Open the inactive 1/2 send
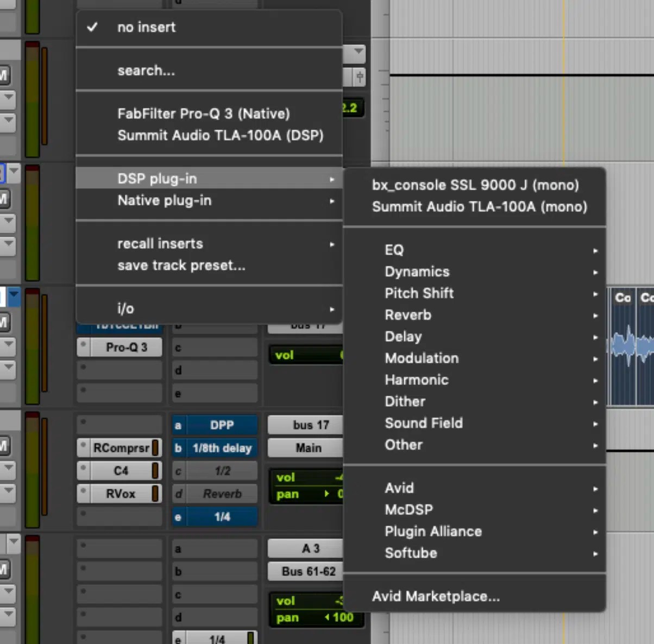The height and width of the screenshot is (644, 654). [x=222, y=471]
